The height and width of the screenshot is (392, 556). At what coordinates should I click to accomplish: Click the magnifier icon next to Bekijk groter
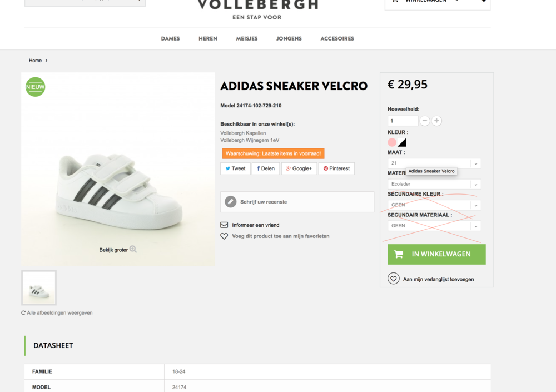tap(133, 249)
